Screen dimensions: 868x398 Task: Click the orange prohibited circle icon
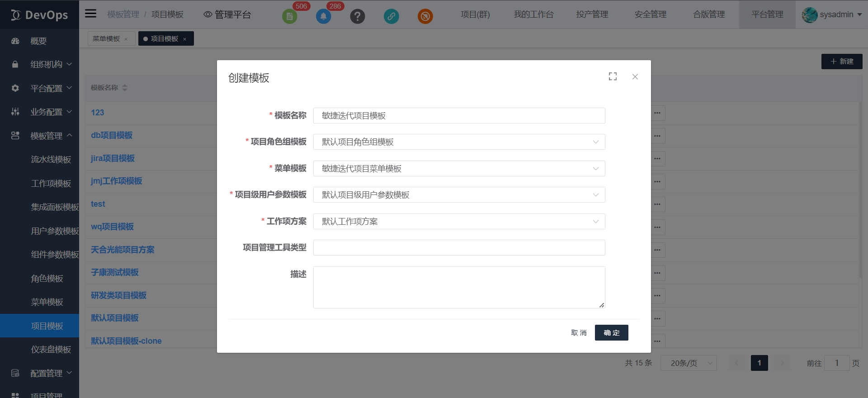pos(425,17)
